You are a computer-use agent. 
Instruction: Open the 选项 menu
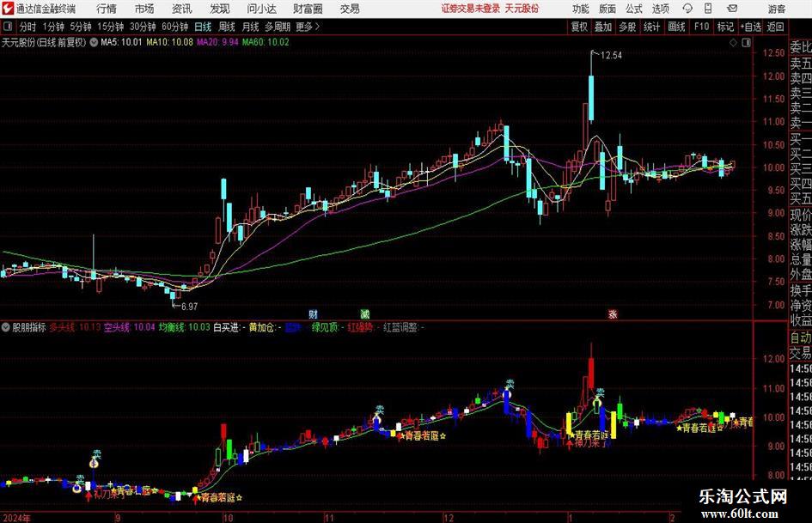pyautogui.click(x=660, y=9)
